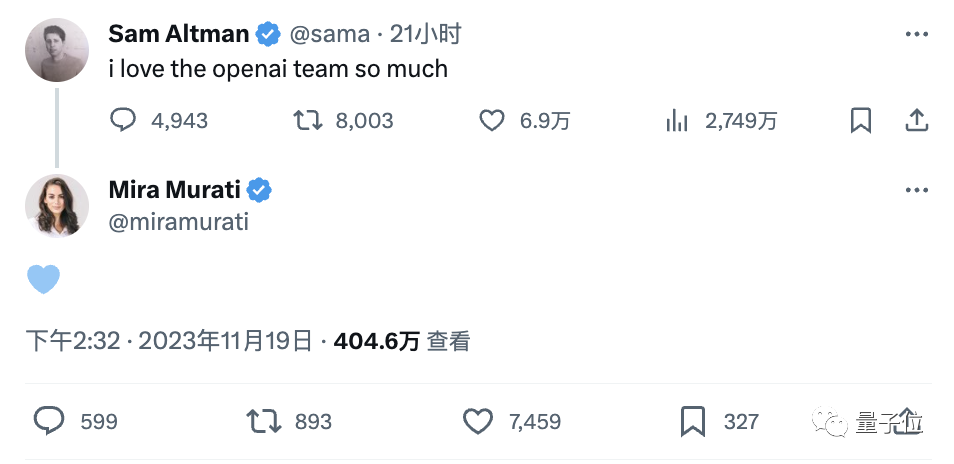Bookmark Sam Altman's tweet
This screenshot has width=954, height=464.
[860, 121]
